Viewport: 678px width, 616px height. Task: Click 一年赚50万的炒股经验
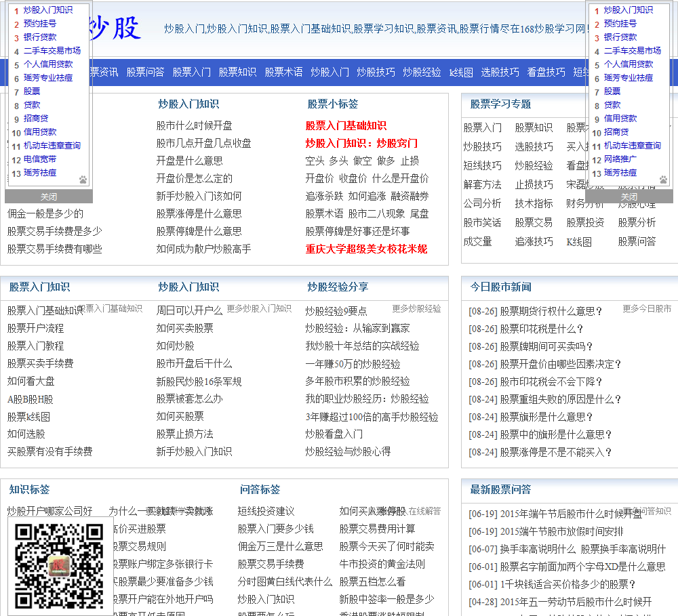(x=353, y=363)
